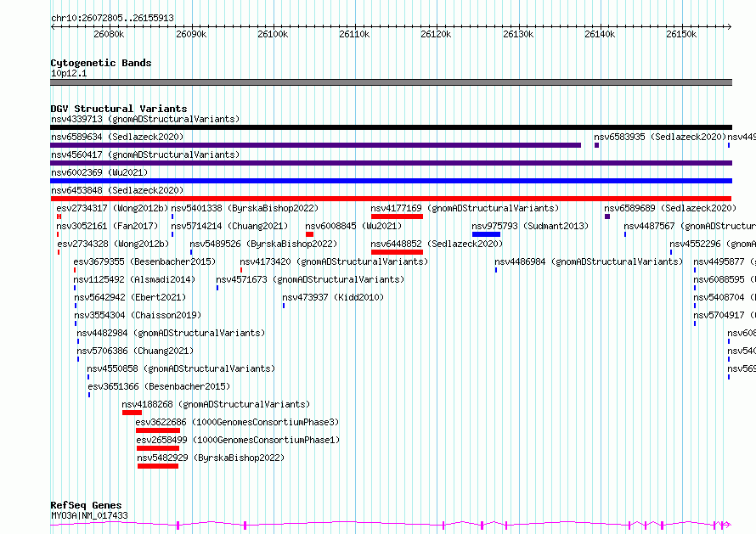Select small red bar under nsv6008845
The height and width of the screenshot is (534, 756).
click(x=309, y=234)
